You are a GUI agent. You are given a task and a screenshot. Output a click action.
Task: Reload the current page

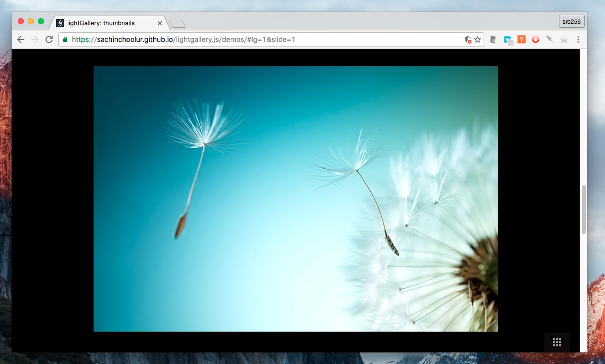(x=49, y=39)
